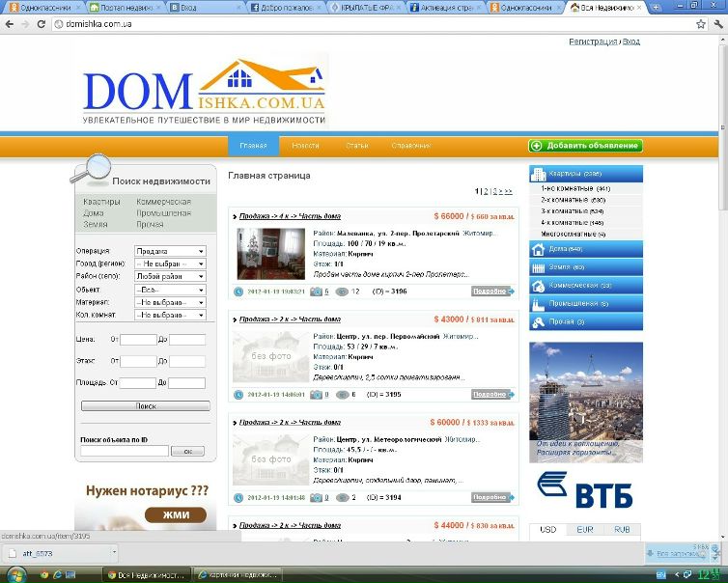Image resolution: width=728 pixels, height=583 pixels.
Task: Open the att_6573 download options arrow
Action: (x=114, y=552)
